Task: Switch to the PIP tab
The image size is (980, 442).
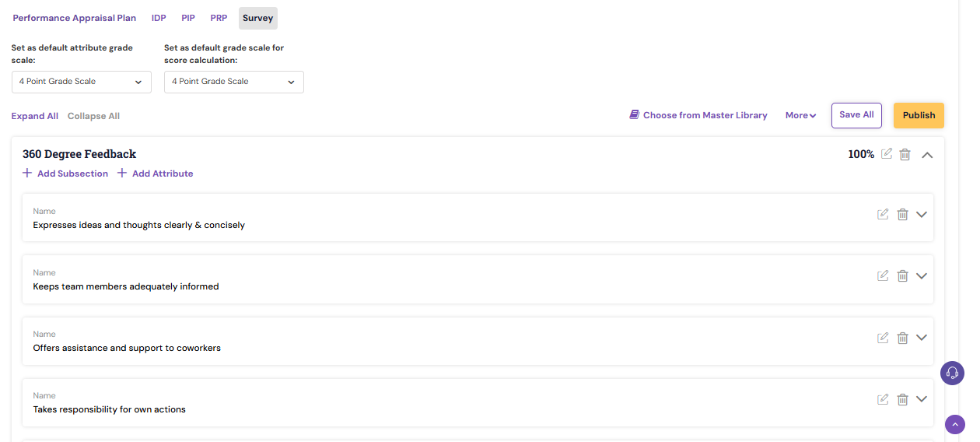Action: tap(188, 18)
